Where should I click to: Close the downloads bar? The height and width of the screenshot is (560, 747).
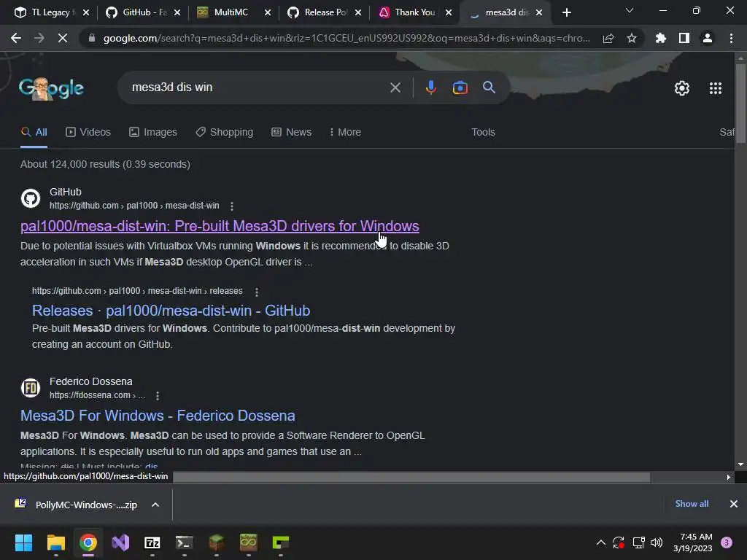(x=734, y=504)
